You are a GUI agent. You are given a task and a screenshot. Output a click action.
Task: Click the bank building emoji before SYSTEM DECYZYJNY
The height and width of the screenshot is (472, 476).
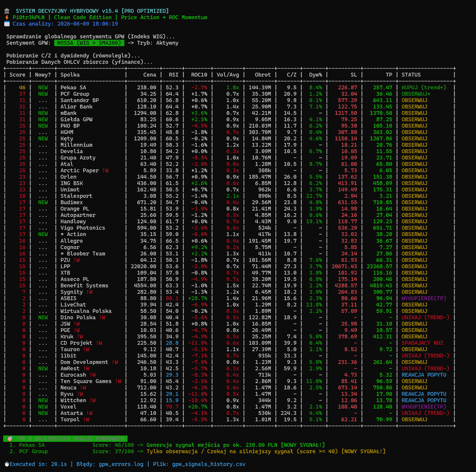coord(7,11)
